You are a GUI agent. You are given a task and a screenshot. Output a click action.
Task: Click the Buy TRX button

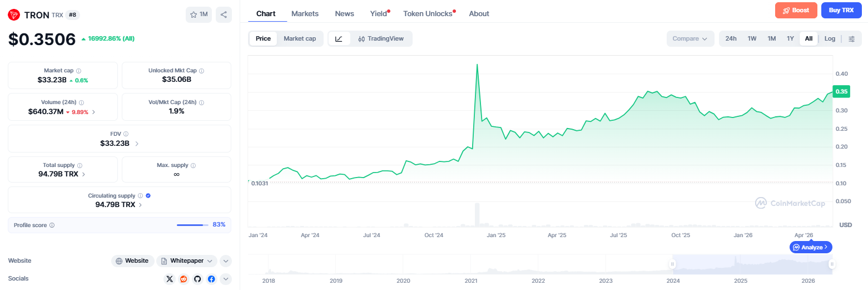click(x=841, y=10)
